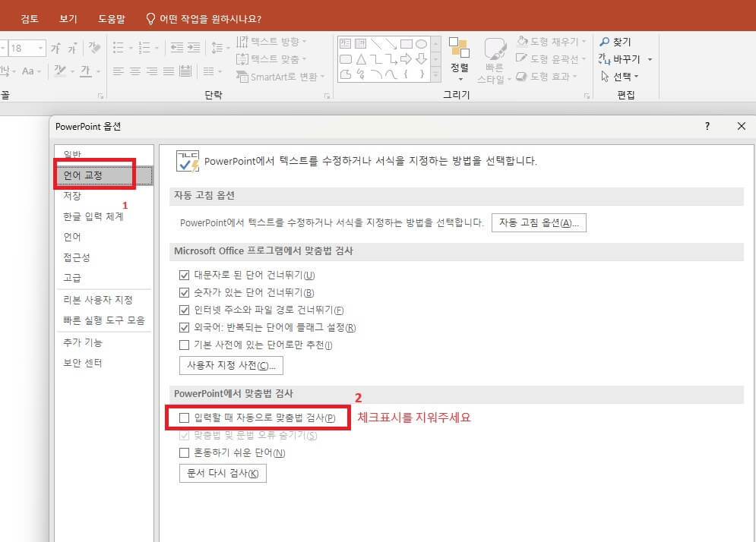Expand 도형 윤곽선 dropdown
756x542 pixels.
coord(584,59)
